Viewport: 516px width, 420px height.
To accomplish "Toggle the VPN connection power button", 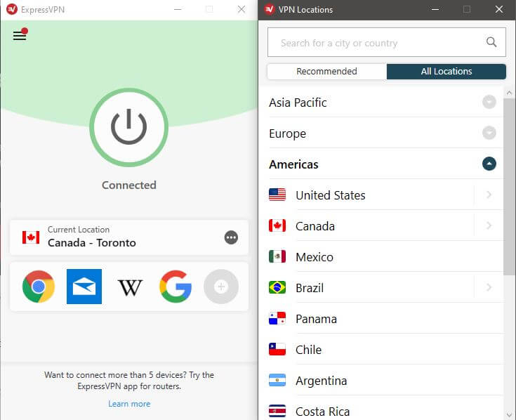I will tap(128, 127).
